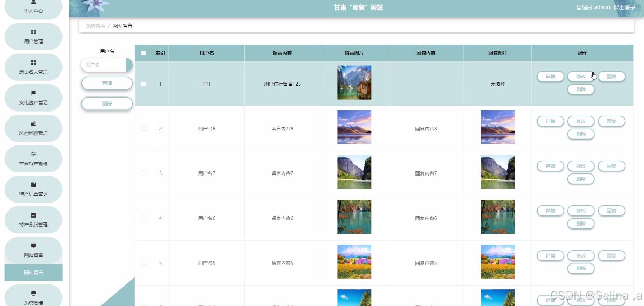
Task: Click 管理员 admin in the header
Action: [593, 8]
